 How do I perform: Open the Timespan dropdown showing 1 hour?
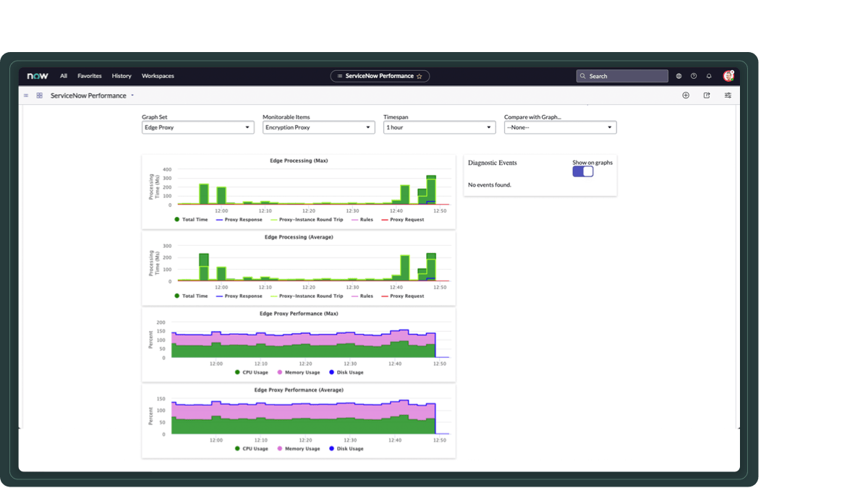coord(439,127)
